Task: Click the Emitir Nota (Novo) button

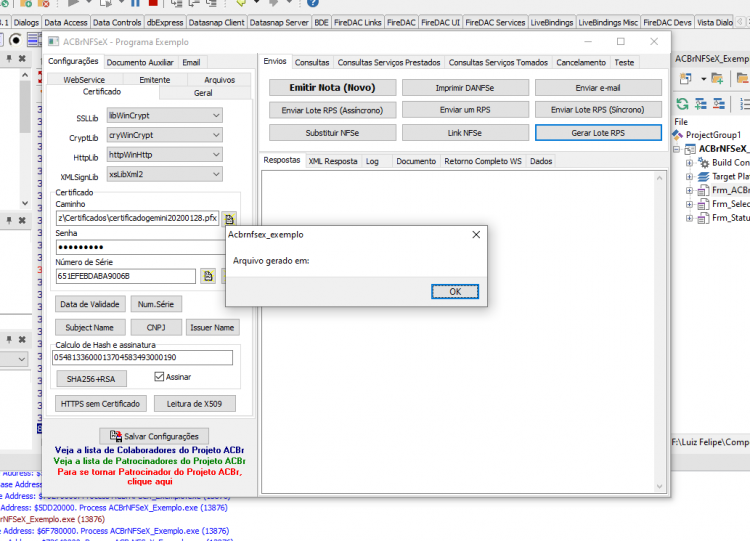Action: coord(332,88)
